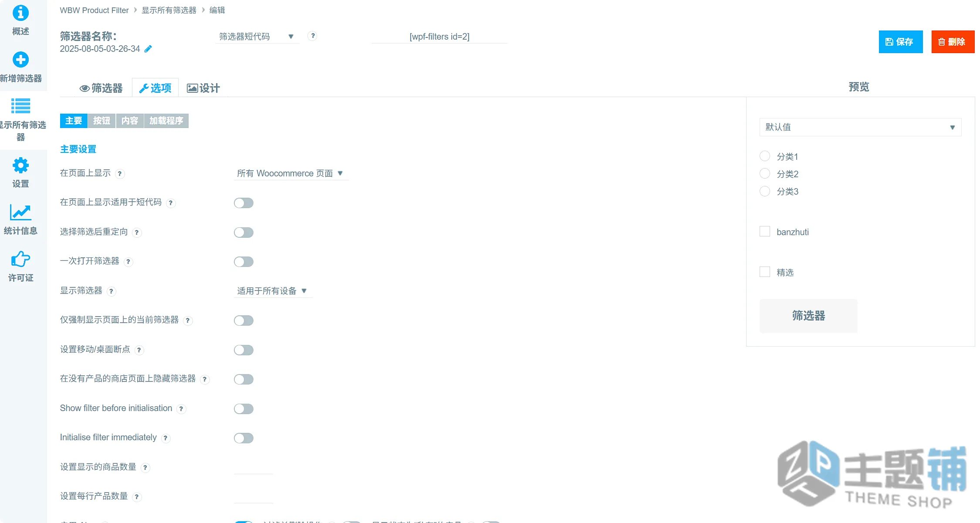Go to WBW Product Filter breadcrumb
The height and width of the screenshot is (523, 980).
(x=94, y=10)
